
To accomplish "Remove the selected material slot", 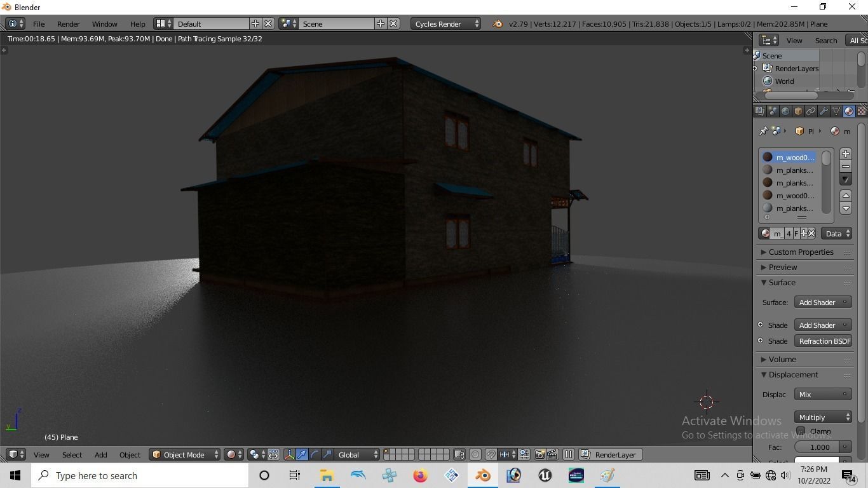I will [x=846, y=166].
